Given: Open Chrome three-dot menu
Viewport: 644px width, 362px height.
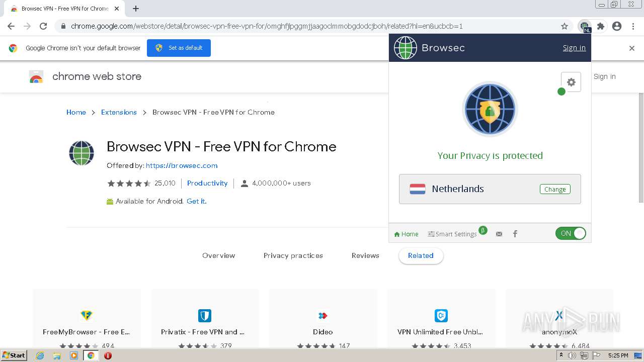Looking at the screenshot, I should [633, 26].
